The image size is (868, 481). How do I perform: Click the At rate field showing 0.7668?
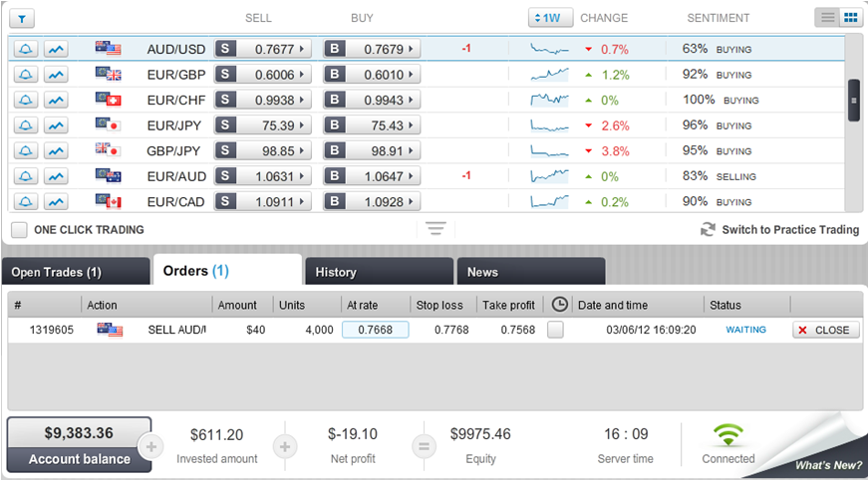point(375,330)
